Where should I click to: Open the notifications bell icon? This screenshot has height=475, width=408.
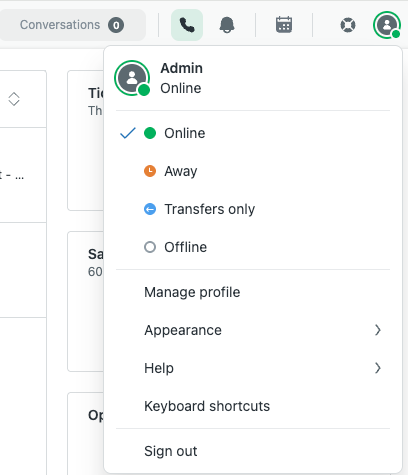point(227,25)
